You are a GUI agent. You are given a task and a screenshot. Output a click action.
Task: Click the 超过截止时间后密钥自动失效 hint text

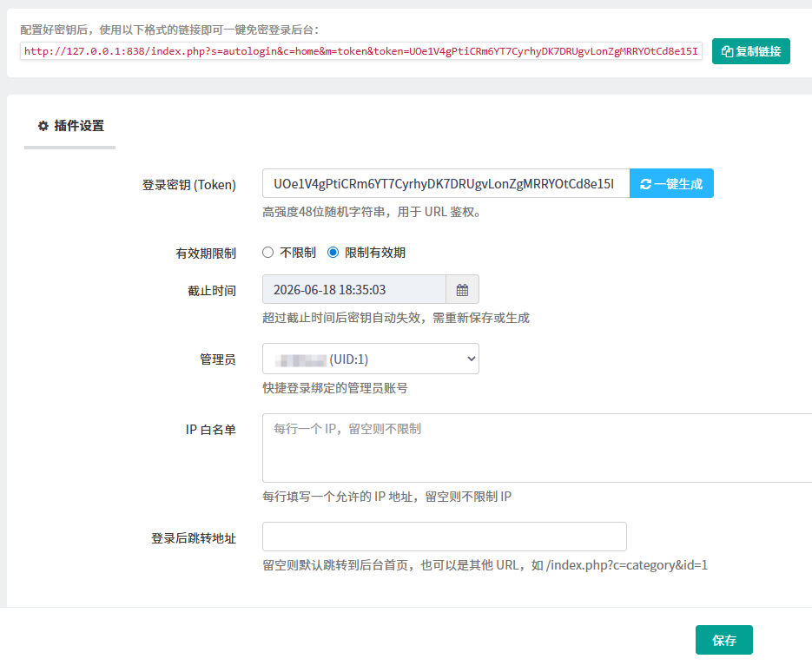[x=396, y=318]
